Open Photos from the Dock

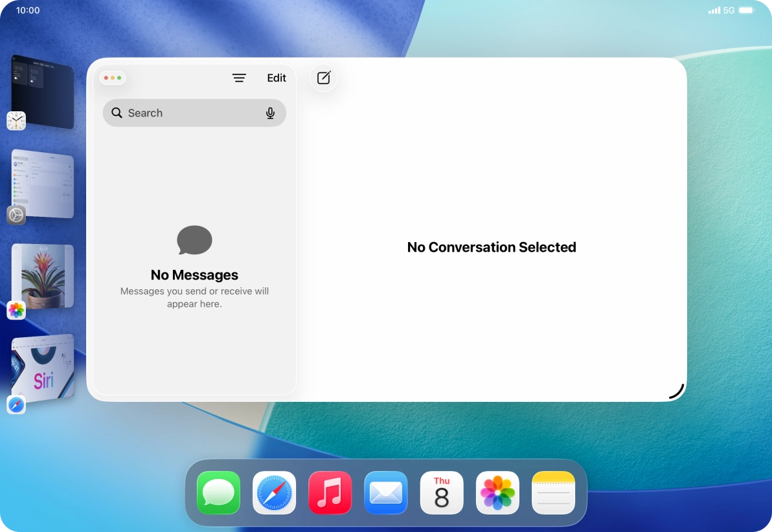pyautogui.click(x=497, y=493)
